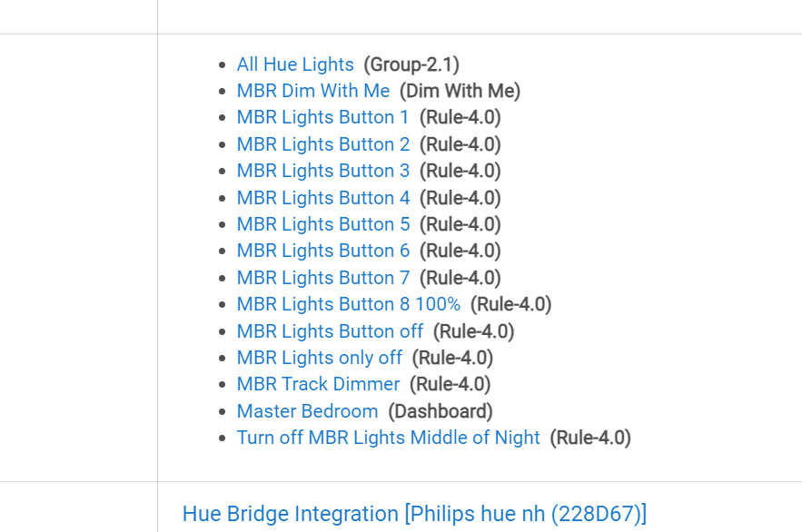Open Hue Bridge Integration Philips hue link
This screenshot has width=802, height=532.
[x=415, y=514]
